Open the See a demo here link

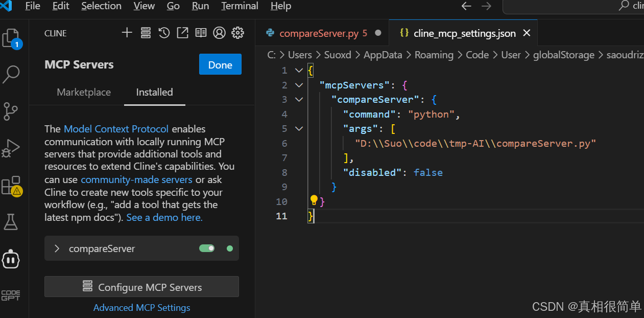[164, 217]
